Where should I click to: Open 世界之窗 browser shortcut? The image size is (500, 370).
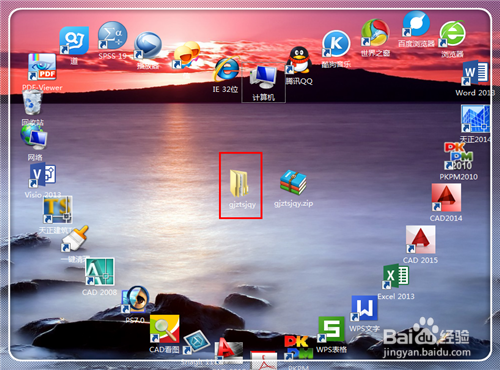coord(375,32)
